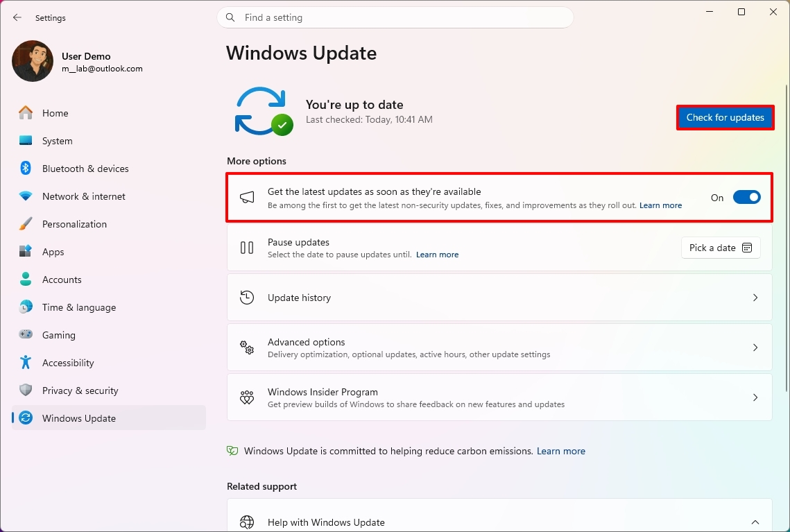The width and height of the screenshot is (790, 532).
Task: Click the Windows Insider Program title
Action: [323, 392]
